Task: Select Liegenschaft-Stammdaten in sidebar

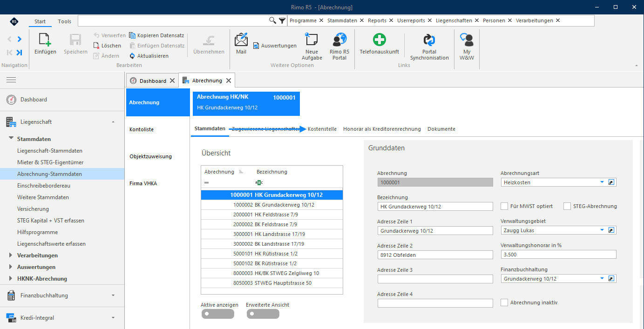Action: [x=50, y=151]
